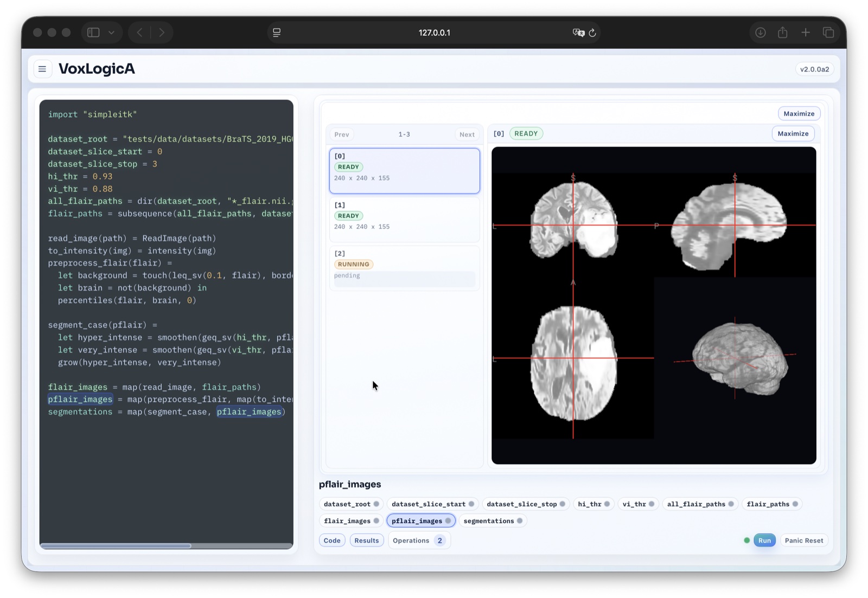The width and height of the screenshot is (868, 598).
Task: Reload the page with the refresh icon
Action: pyautogui.click(x=592, y=33)
